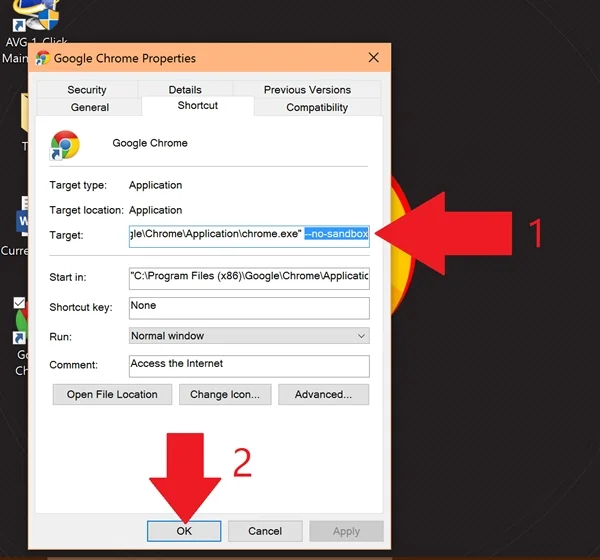Image resolution: width=600 pixels, height=560 pixels.
Task: Click the Change Icon button
Action: [225, 394]
